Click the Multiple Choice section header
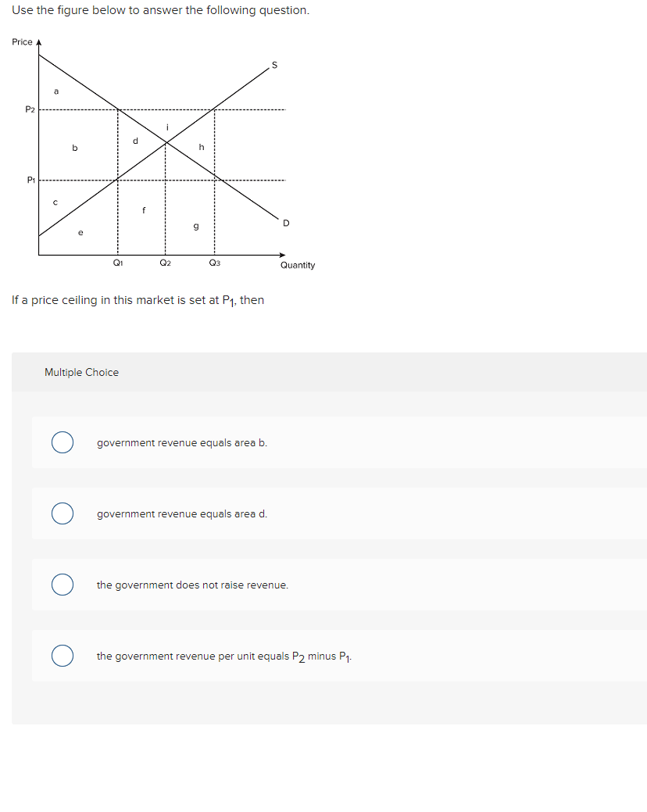Viewport: 647px width, 812px height. (81, 372)
